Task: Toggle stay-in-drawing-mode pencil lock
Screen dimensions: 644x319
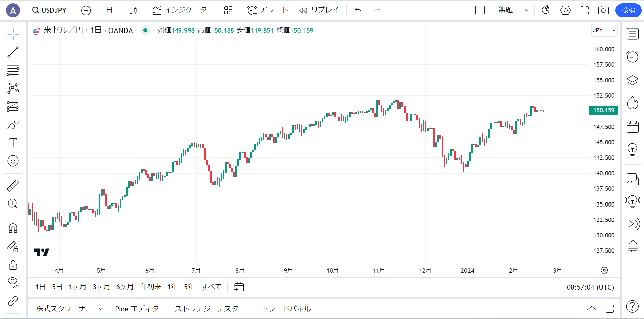Action: pos(13,247)
